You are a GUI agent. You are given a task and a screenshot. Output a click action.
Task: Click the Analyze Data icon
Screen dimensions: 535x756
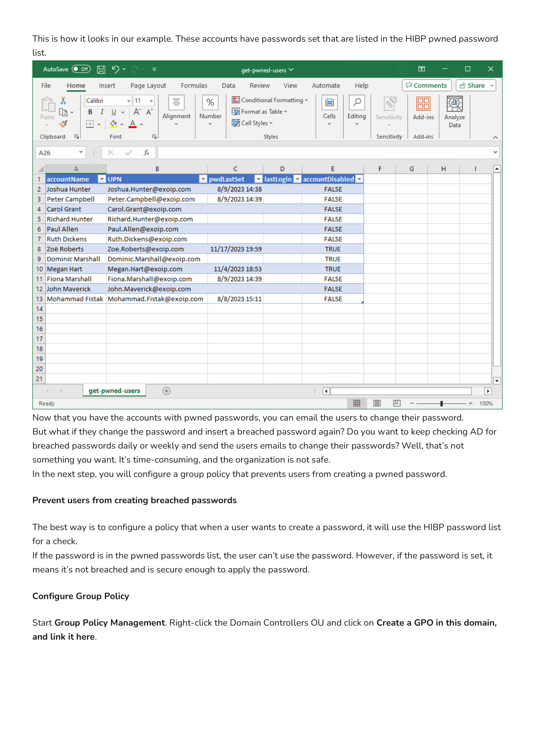[x=455, y=104]
